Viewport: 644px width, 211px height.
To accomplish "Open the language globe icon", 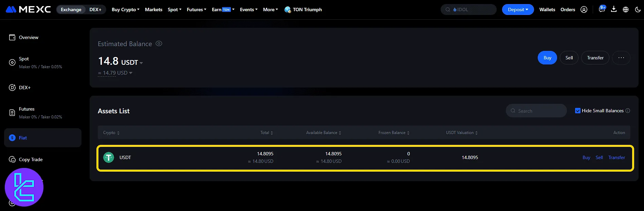I will coord(626,9).
